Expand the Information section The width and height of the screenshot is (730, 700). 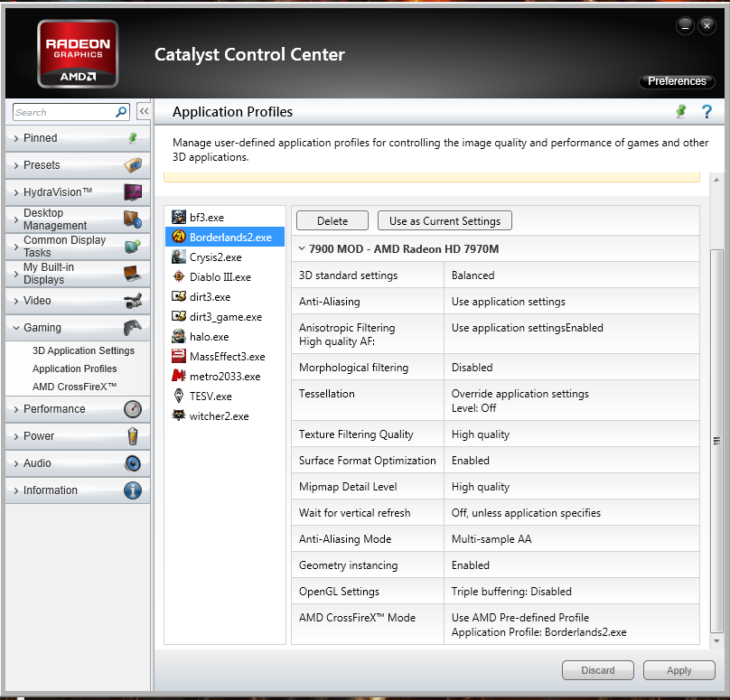[16, 490]
